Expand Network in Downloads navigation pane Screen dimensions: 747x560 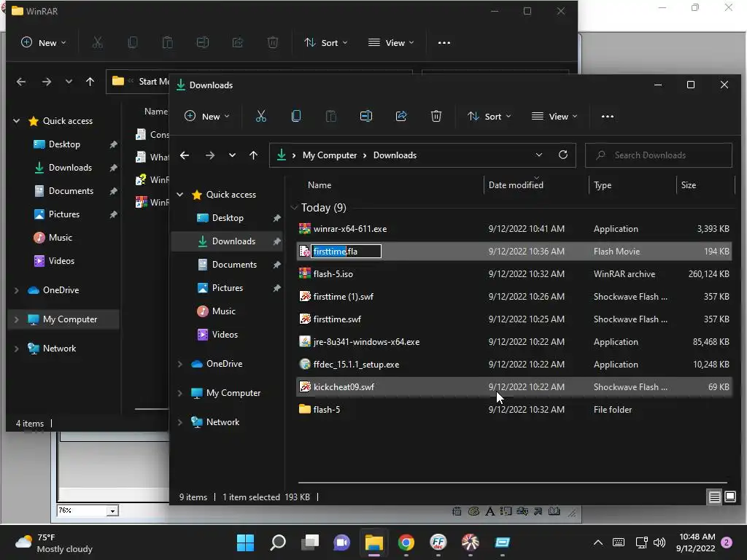click(x=180, y=422)
